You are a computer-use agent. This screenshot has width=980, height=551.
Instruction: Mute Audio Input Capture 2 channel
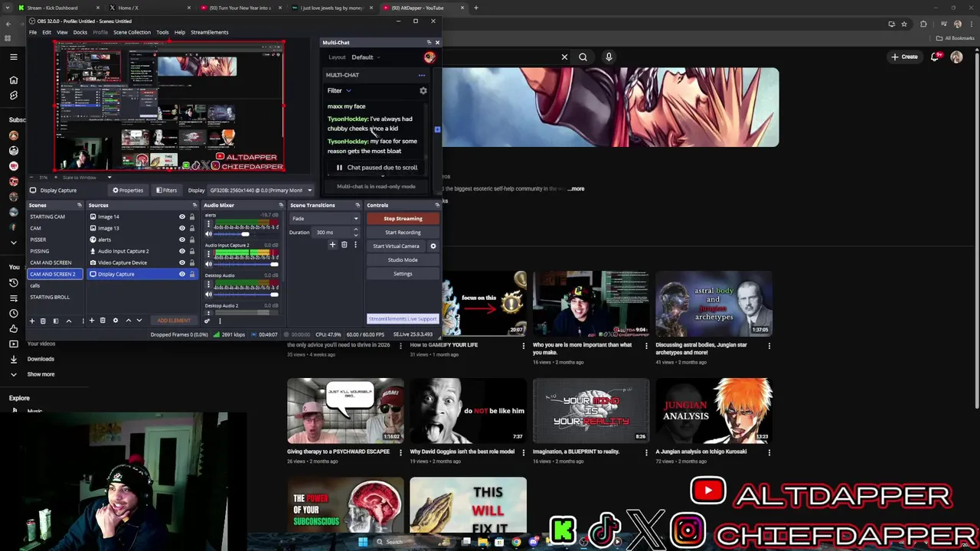[209, 264]
